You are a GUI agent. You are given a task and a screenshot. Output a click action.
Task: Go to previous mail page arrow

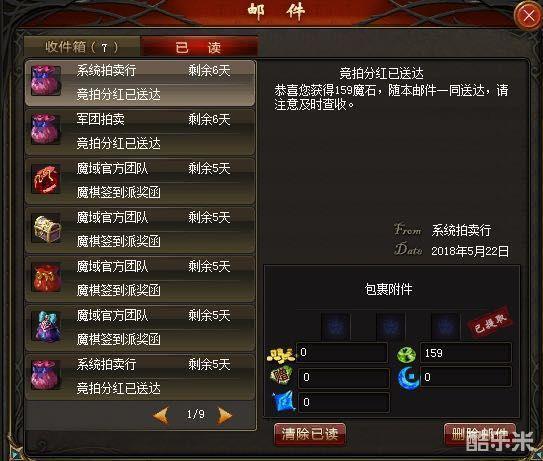161,415
